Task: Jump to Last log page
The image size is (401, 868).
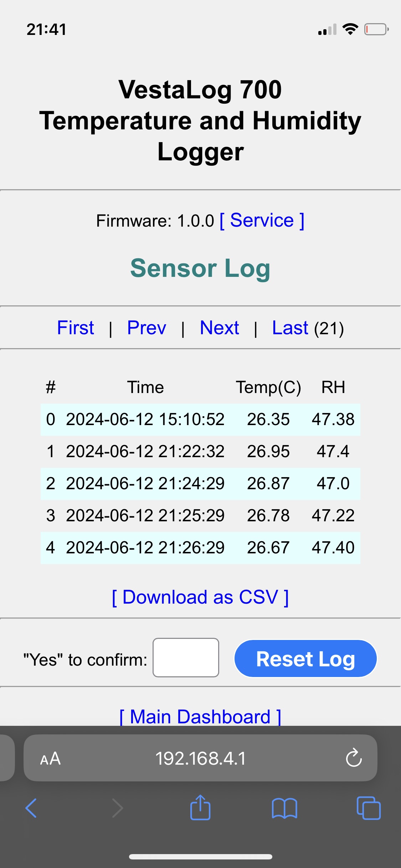Action: (x=290, y=328)
